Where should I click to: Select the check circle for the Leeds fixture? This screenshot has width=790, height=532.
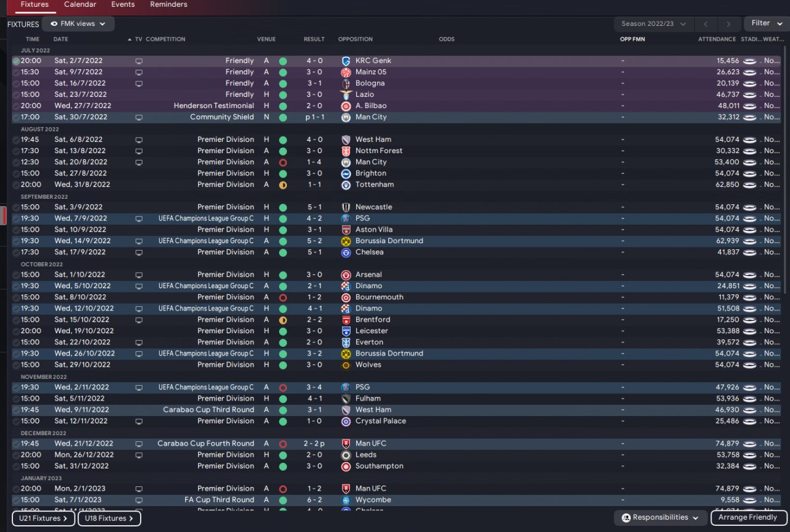click(x=16, y=455)
